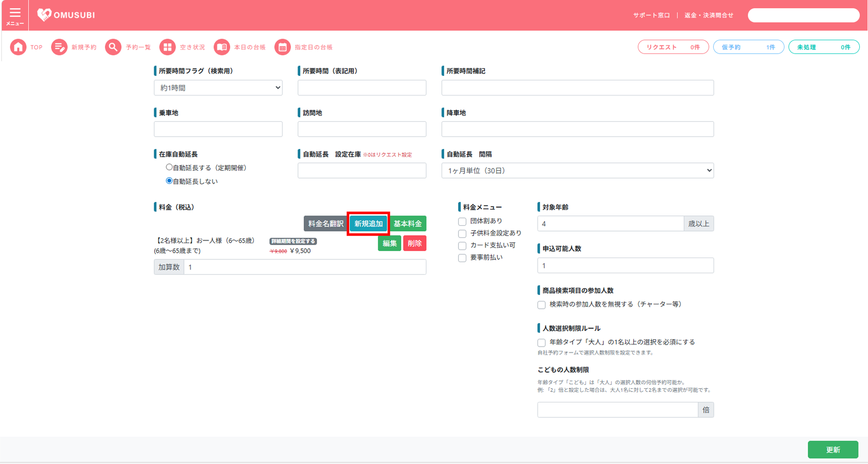Click price text ￥9,500
Viewport: 868px width, 464px height.
tap(300, 251)
